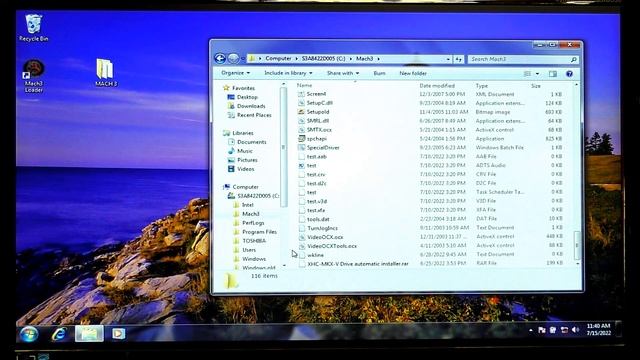Select the VideoOCXTools.ocx file
Screen dimensions: 640x360
(x=332, y=246)
